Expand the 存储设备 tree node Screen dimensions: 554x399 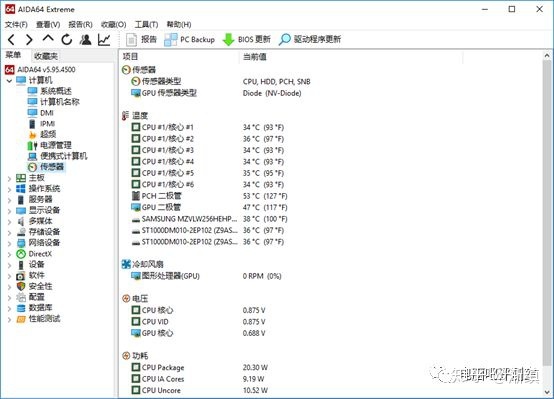[9, 233]
